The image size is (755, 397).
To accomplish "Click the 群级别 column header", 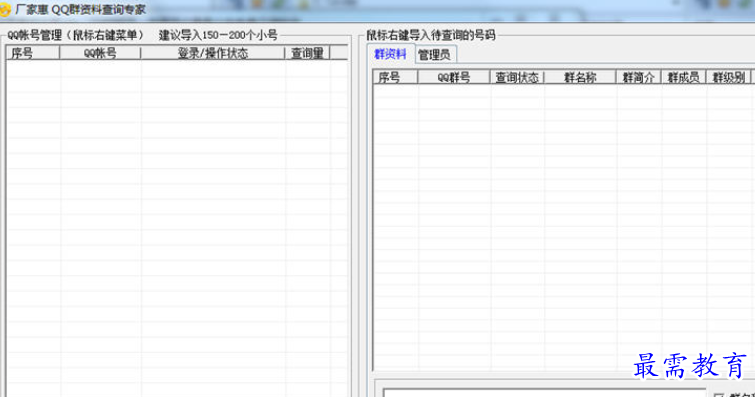I will (729, 77).
